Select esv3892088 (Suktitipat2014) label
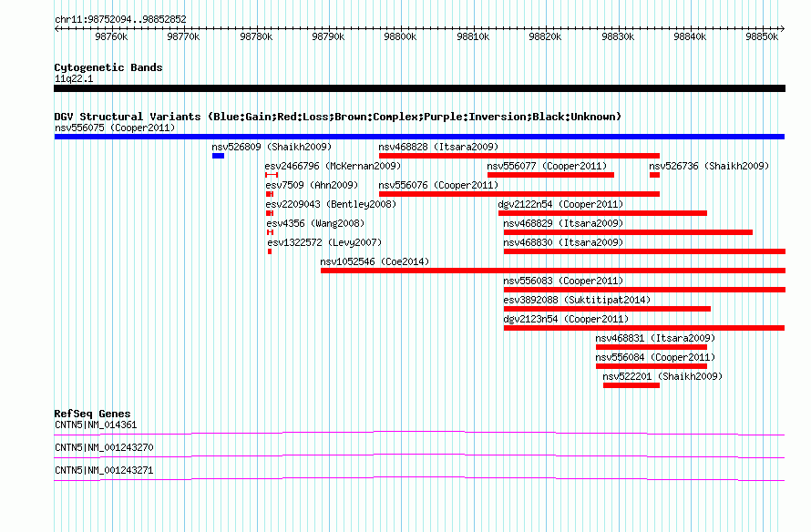The height and width of the screenshot is (532, 811). (577, 300)
